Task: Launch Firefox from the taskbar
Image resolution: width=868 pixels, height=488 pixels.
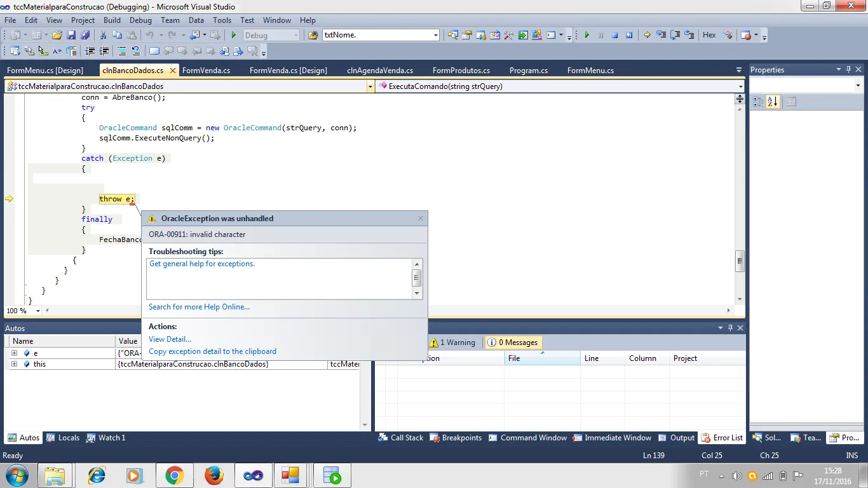Action: pos(214,475)
